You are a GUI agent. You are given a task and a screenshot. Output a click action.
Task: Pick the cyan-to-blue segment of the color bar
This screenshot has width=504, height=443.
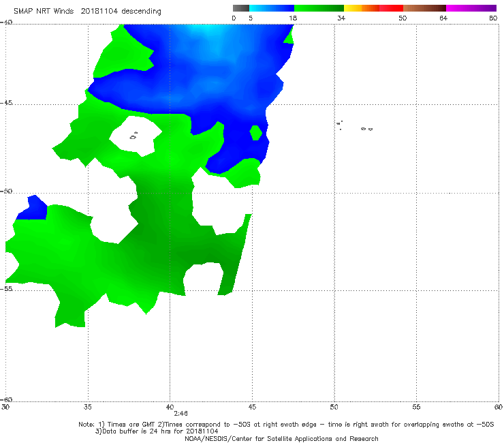[x=272, y=8]
